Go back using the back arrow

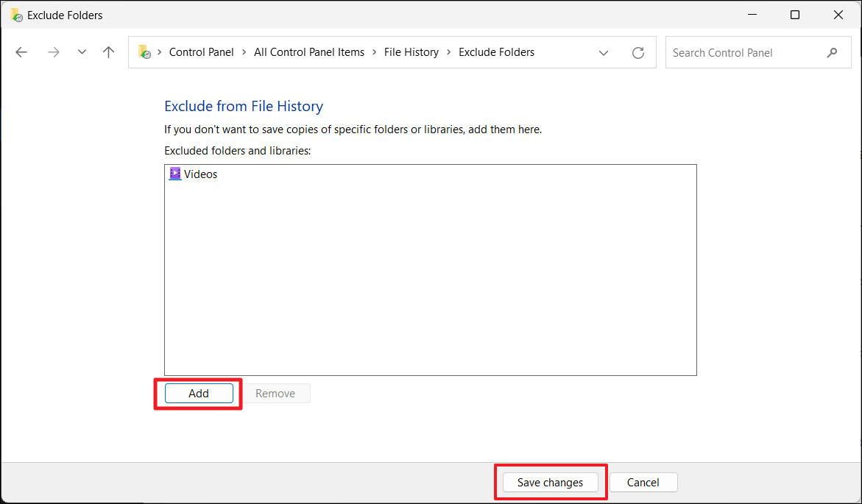(x=21, y=52)
